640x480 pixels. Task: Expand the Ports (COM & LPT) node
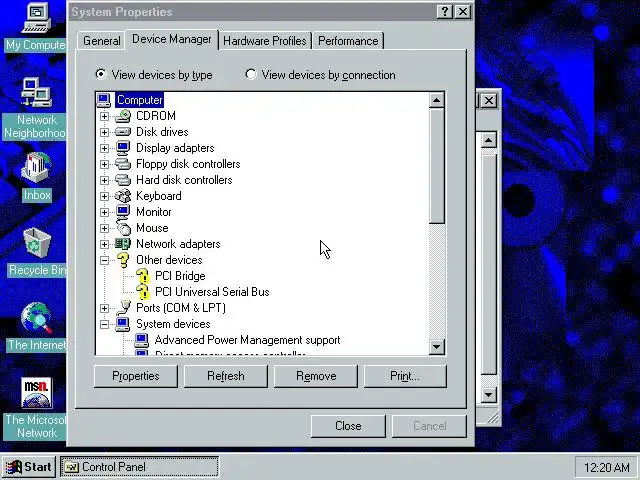click(104, 308)
